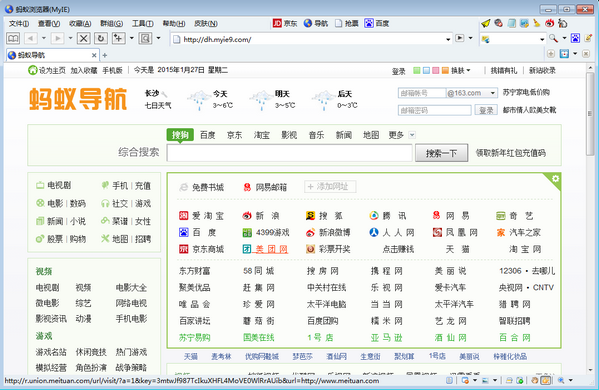This screenshot has width=599, height=390.
Task: Reload page with the refresh icon
Action: 101,38
